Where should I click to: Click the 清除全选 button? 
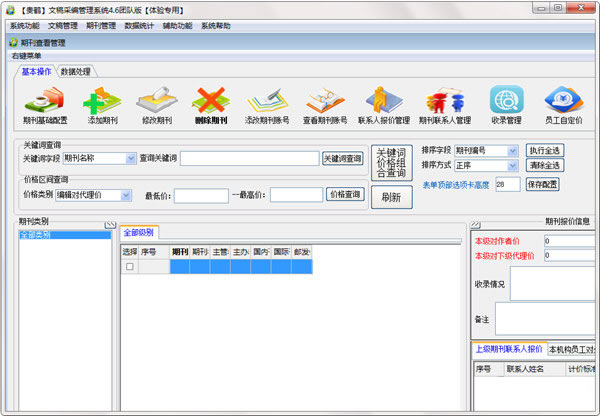click(x=545, y=165)
